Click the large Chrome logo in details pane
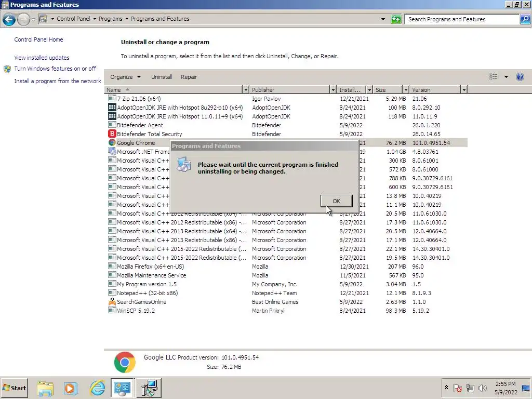The height and width of the screenshot is (399, 532). pyautogui.click(x=125, y=362)
